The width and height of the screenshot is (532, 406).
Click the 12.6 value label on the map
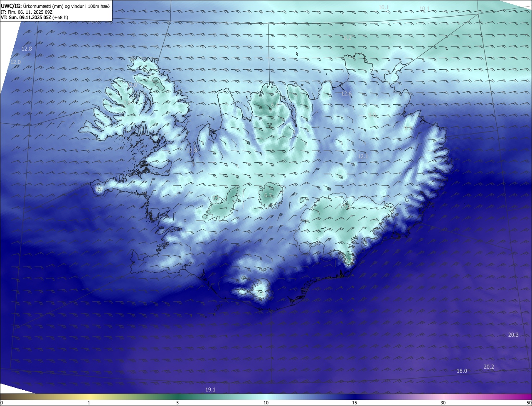pos(346,94)
